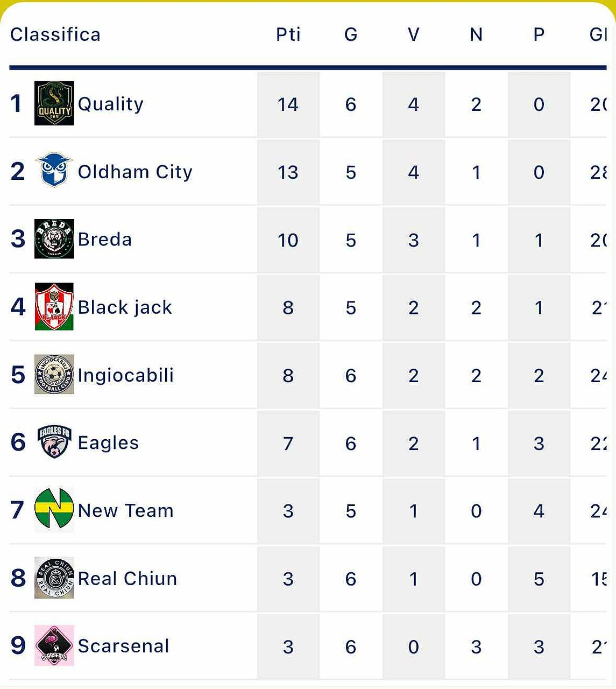Screen dimensions: 616x689
Task: Tap the Eagles FC shield logo
Action: (x=54, y=442)
